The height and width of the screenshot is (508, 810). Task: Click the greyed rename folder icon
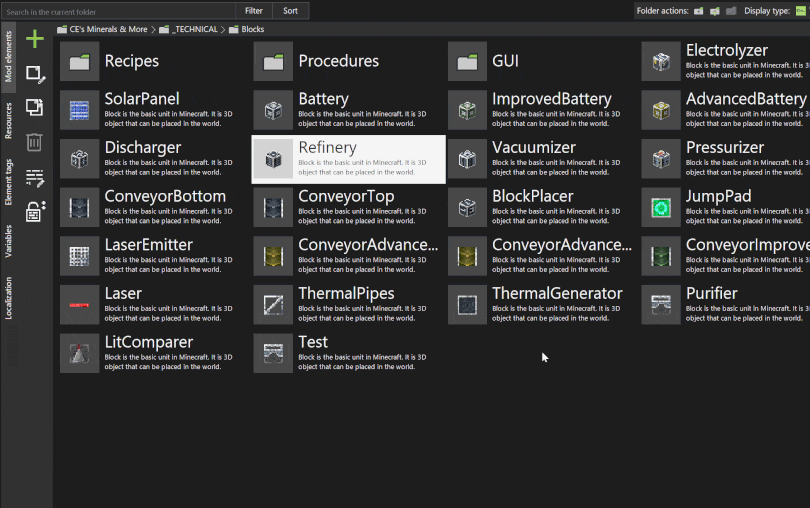731,11
